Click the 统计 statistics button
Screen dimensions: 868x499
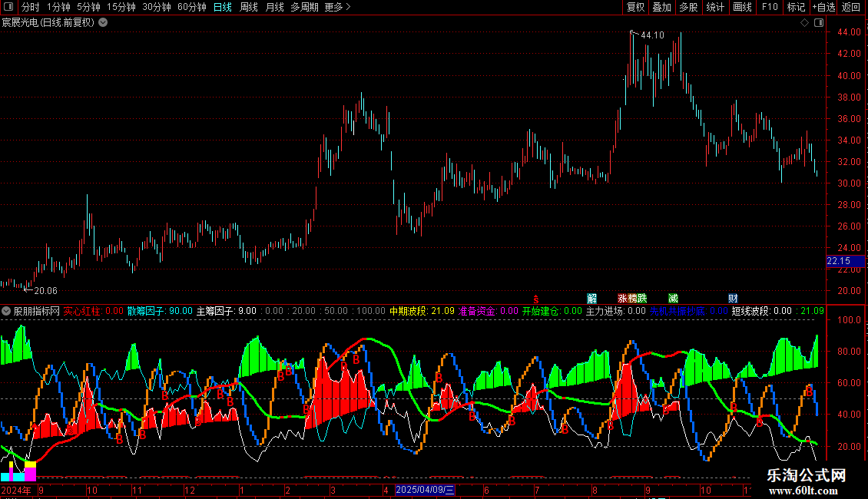714,7
